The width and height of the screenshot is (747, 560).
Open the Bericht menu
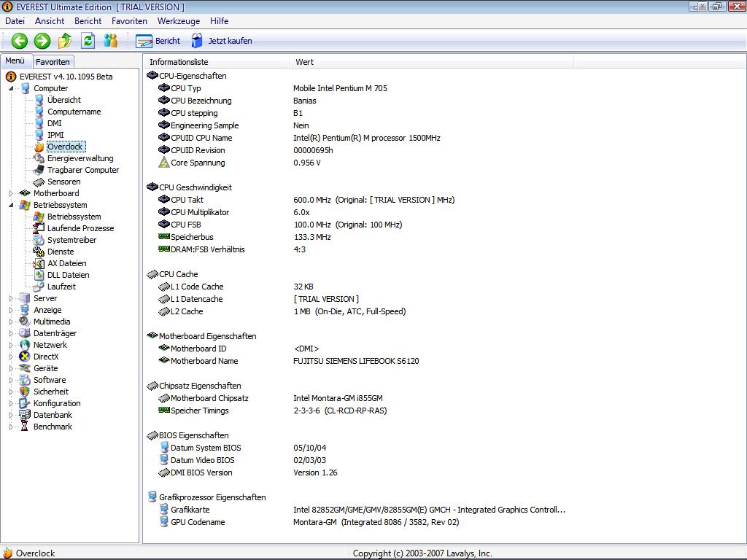pyautogui.click(x=88, y=21)
